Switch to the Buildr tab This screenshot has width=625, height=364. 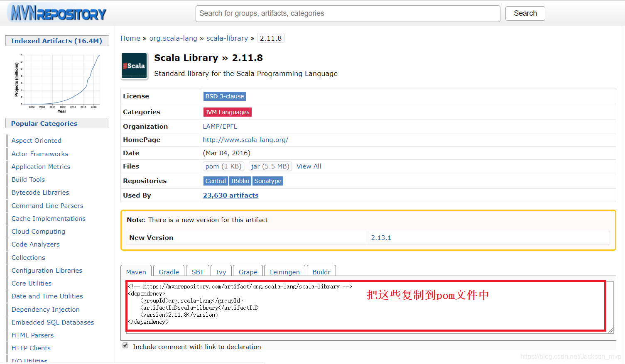(321, 271)
